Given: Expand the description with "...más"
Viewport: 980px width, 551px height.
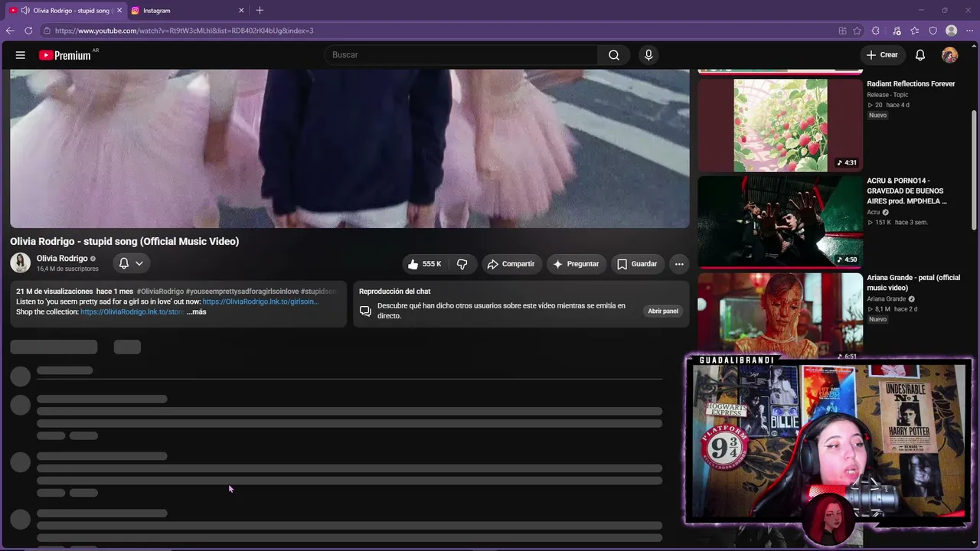Looking at the screenshot, I should pyautogui.click(x=197, y=312).
